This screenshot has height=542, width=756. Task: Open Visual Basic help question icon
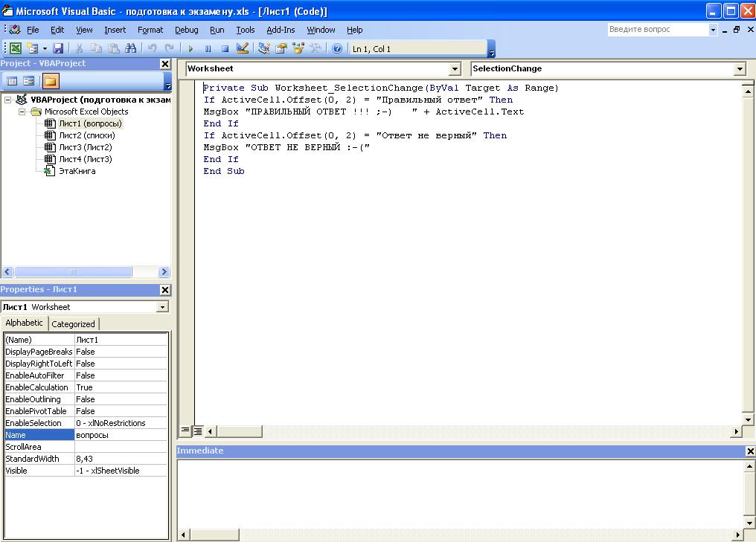337,49
